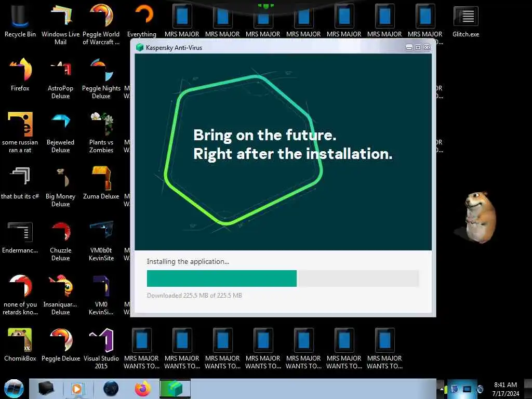Select the Bejeweled Deluxe shortcut
532x399 pixels.
(61, 132)
